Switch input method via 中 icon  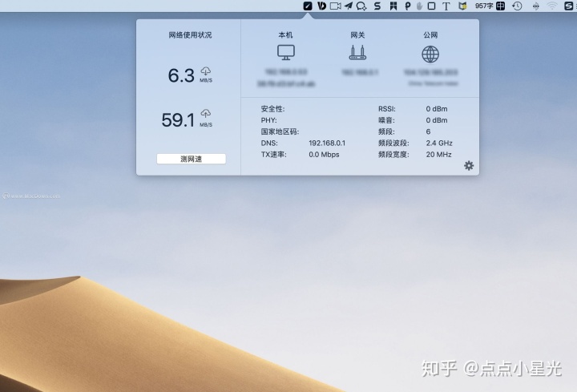coord(500,6)
